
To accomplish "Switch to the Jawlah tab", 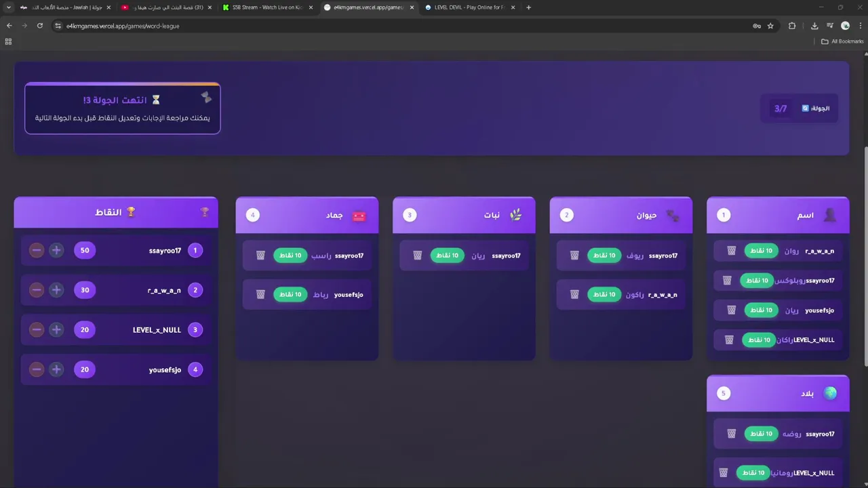I will pos(64,7).
